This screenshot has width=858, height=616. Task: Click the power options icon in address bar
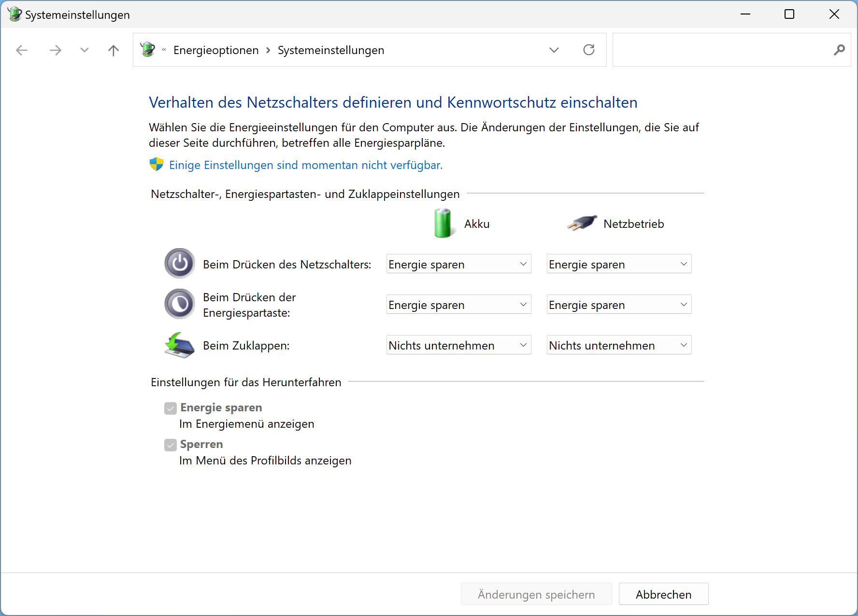(148, 49)
